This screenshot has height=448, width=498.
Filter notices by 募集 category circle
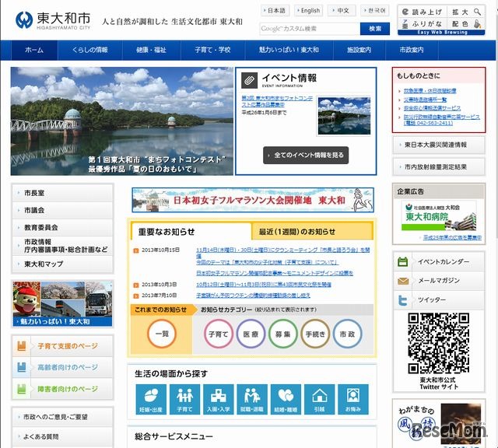(283, 334)
